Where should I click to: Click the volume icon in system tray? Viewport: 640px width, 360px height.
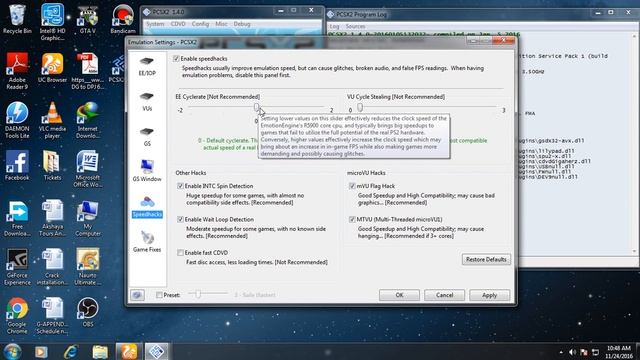[x=572, y=352]
